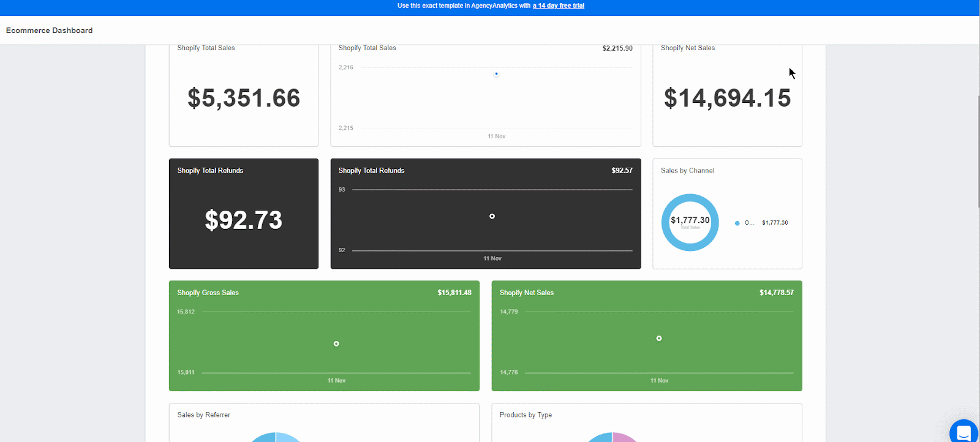This screenshot has height=442, width=980.
Task: Click the $14,778.57 Net Sales total
Action: pyautogui.click(x=777, y=293)
